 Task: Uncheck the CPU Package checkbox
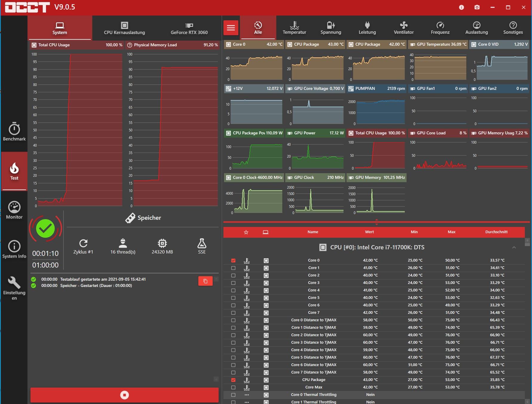tap(233, 380)
